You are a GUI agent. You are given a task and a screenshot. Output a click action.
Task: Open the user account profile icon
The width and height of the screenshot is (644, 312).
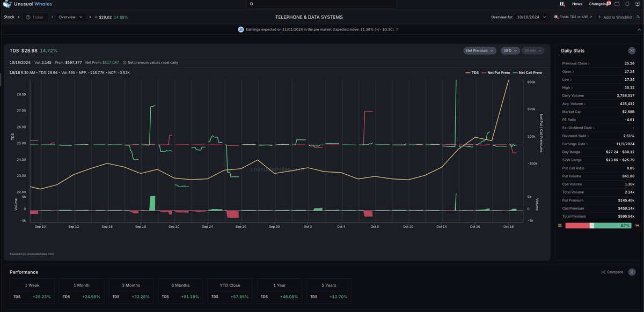click(x=638, y=4)
